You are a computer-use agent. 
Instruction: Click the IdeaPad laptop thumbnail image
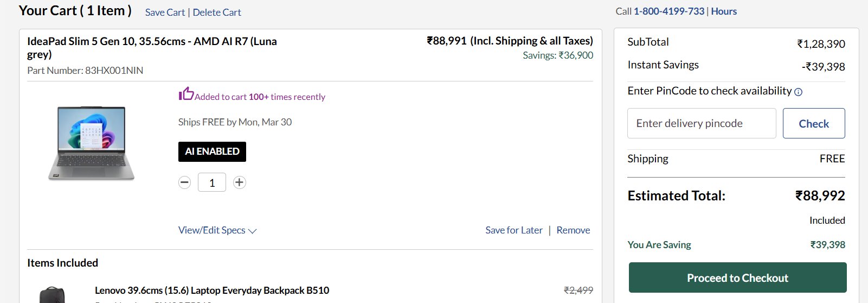tap(91, 143)
